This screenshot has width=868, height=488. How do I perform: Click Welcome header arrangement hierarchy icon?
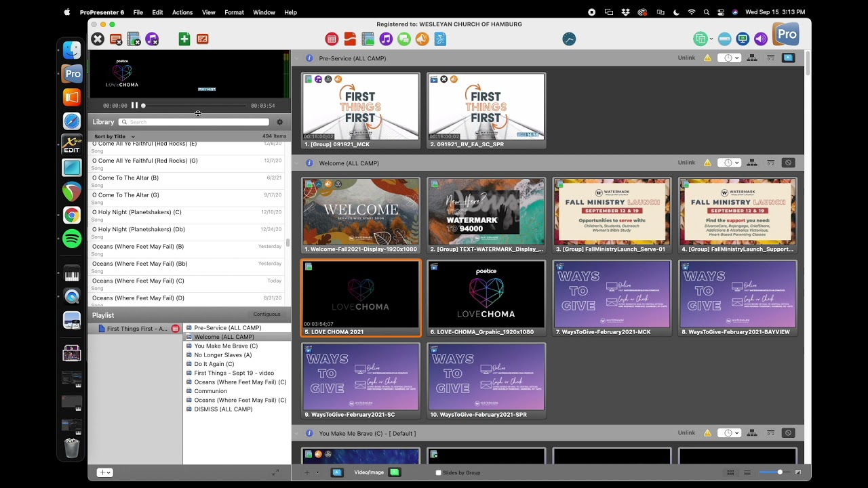[752, 163]
